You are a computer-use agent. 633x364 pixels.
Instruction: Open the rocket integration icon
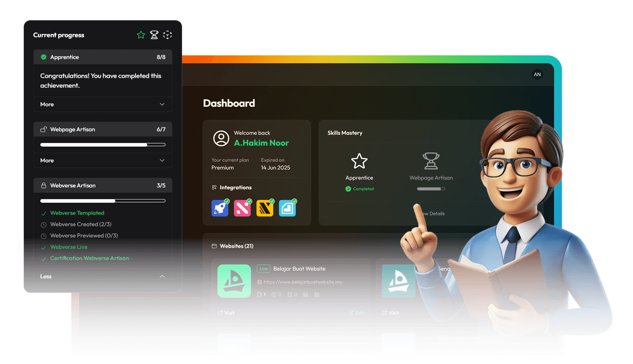[x=220, y=208]
